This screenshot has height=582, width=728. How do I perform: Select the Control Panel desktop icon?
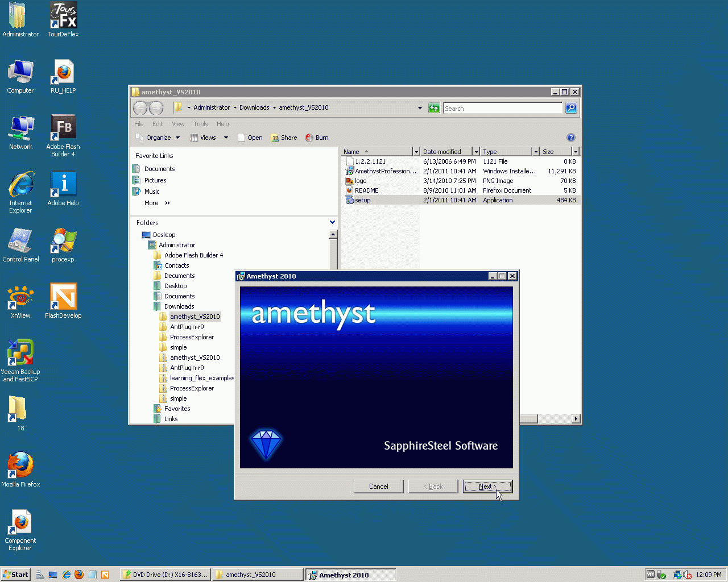coord(21,245)
